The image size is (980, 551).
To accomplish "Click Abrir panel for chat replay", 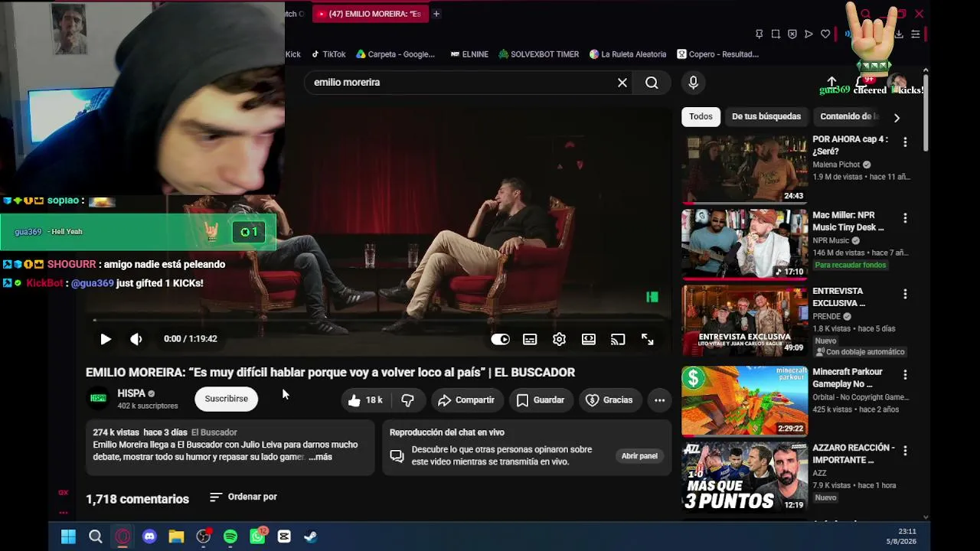I will 639,456.
